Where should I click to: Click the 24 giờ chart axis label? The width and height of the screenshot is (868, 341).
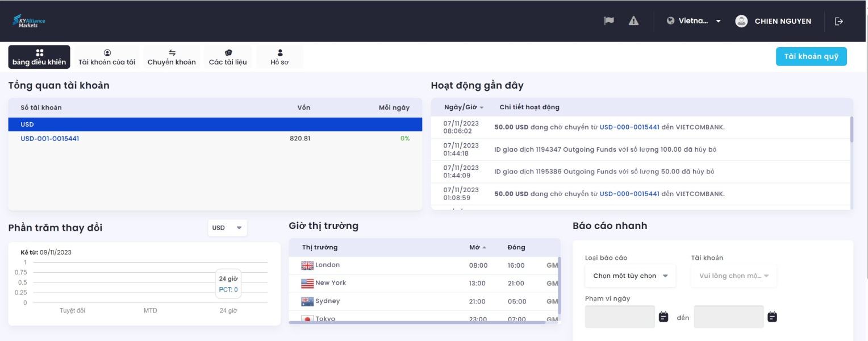click(x=228, y=311)
